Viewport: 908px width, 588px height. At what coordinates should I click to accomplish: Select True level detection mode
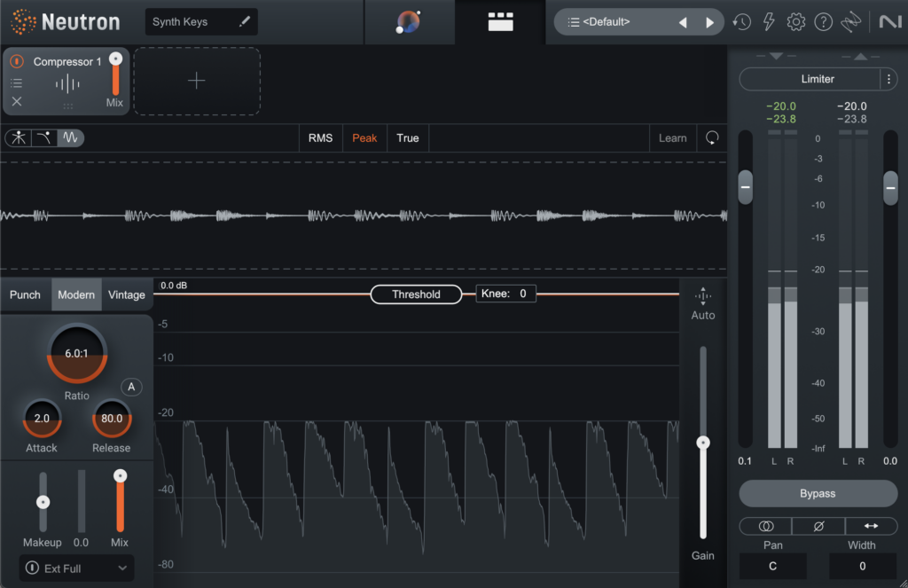[408, 137]
